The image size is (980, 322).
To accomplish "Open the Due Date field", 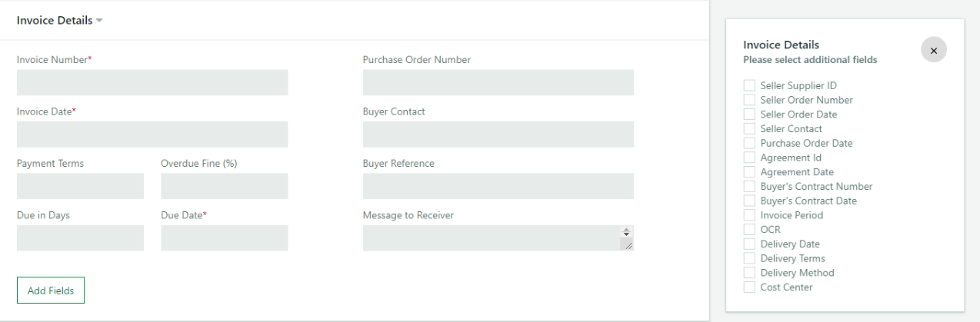I will coord(225,238).
